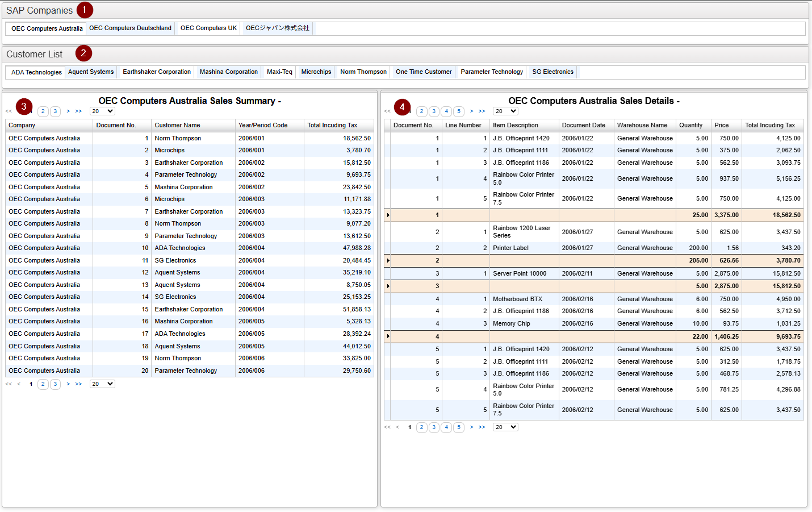Image resolution: width=812 pixels, height=512 pixels.
Task: Select the OEC Computers Deutschland tab
Action: 130,28
